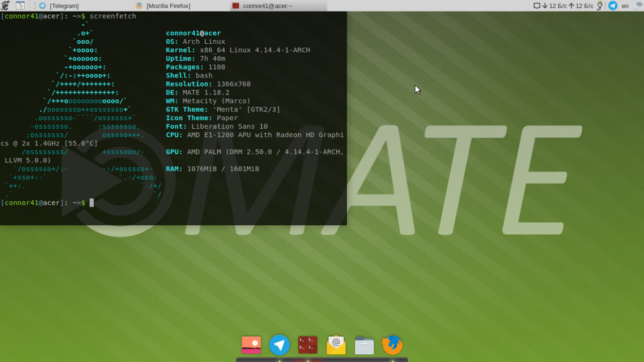Screen dimensions: 644x362
Task: Click the 'Icon Theme: Paper' line
Action: click(x=202, y=118)
